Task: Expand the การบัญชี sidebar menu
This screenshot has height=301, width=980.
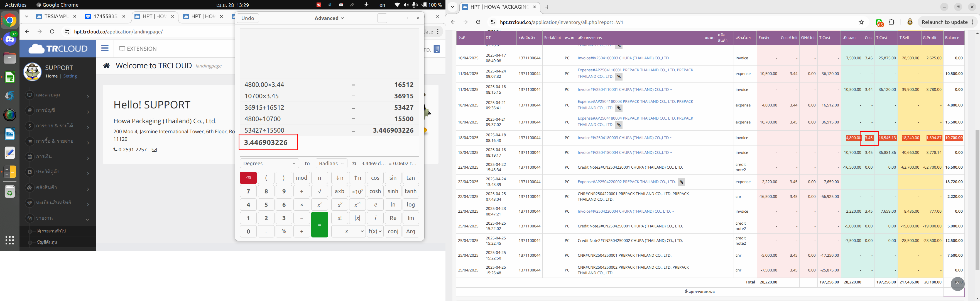Action: pos(58,110)
